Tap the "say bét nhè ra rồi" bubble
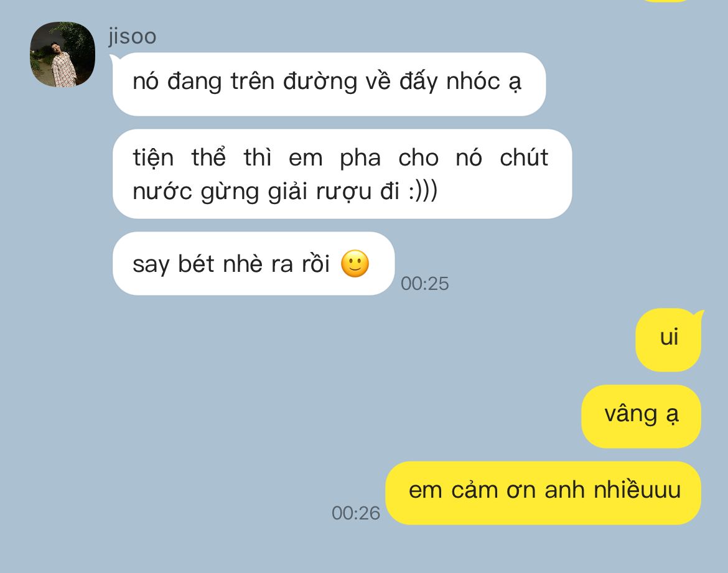Viewport: 728px width, 573px height. point(253,263)
